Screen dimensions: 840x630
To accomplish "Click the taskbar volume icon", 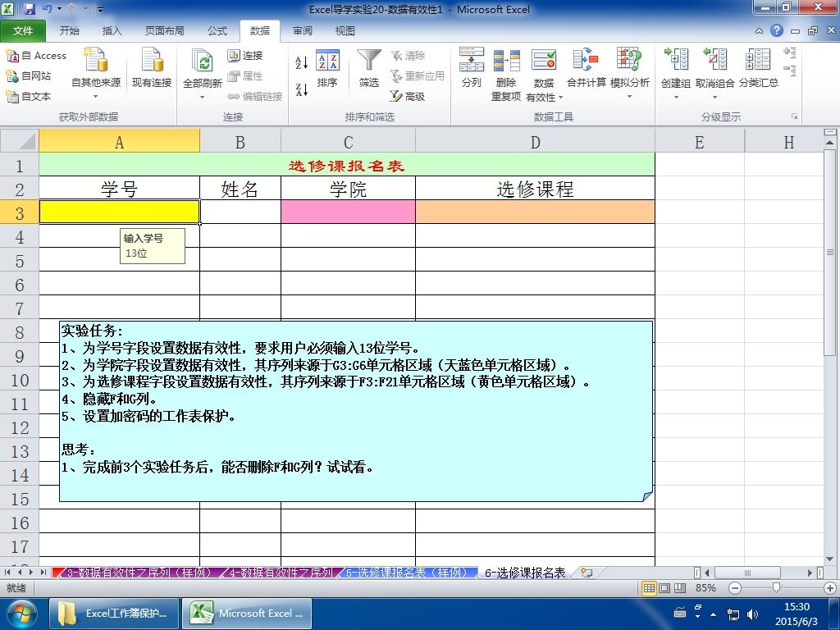I will (x=753, y=614).
